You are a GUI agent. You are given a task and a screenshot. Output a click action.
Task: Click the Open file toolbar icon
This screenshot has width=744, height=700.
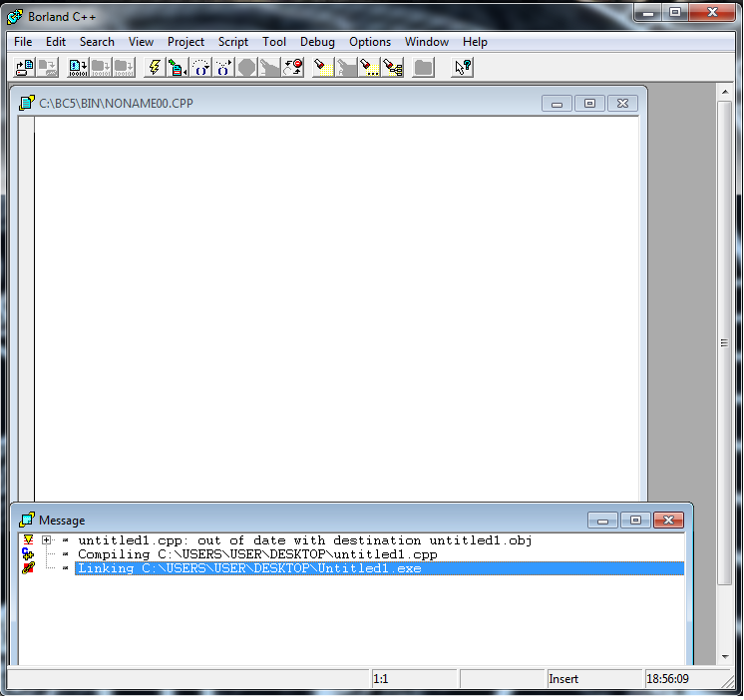[24, 68]
